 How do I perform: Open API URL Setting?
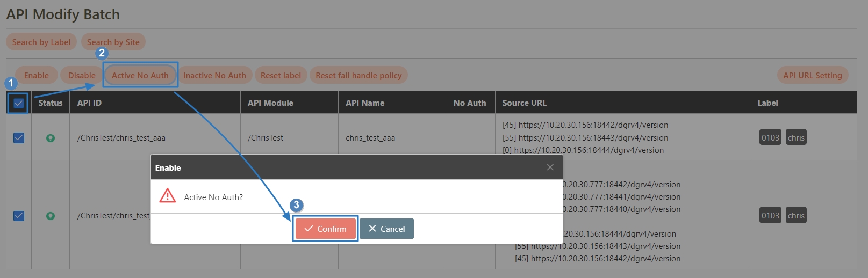(812, 76)
